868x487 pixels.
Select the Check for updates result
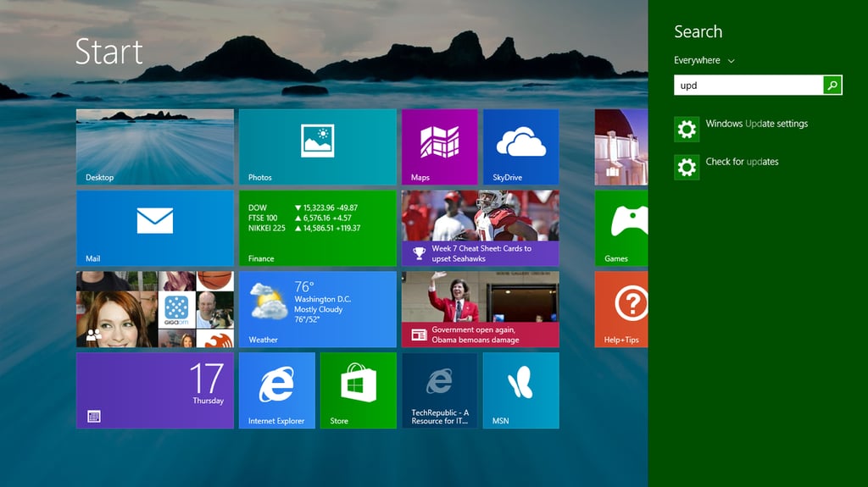pos(742,162)
